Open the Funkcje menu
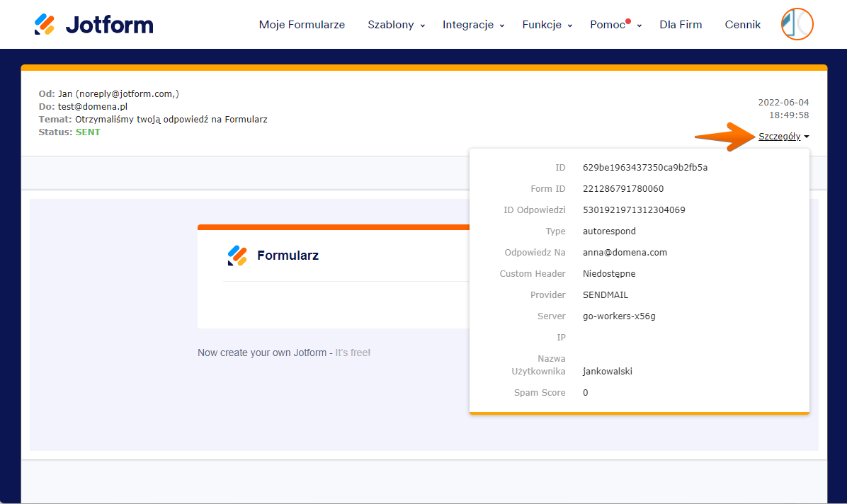Image resolution: width=847 pixels, height=504 pixels. [x=542, y=24]
